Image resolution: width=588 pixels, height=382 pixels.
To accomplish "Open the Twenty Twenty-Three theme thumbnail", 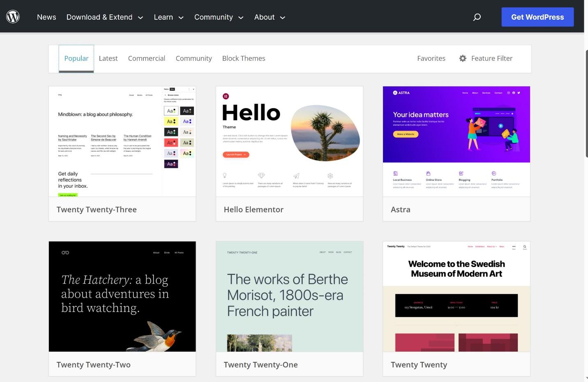I will point(122,141).
